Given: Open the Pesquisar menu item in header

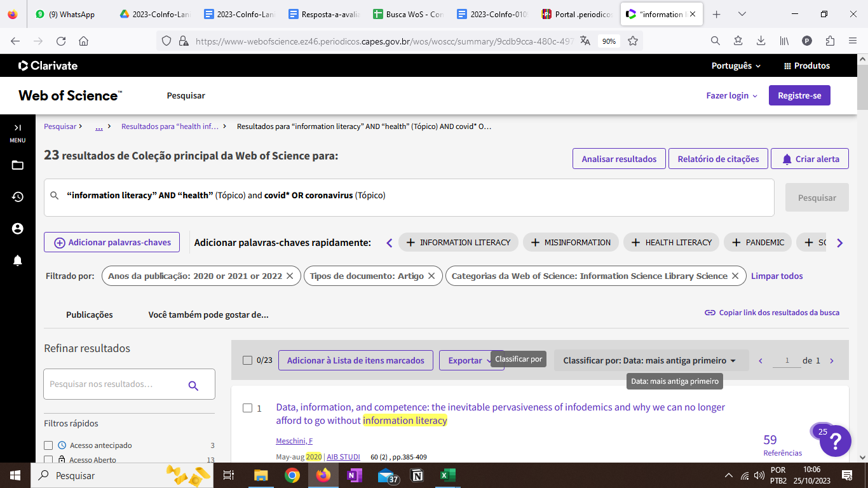Looking at the screenshot, I should pos(186,95).
